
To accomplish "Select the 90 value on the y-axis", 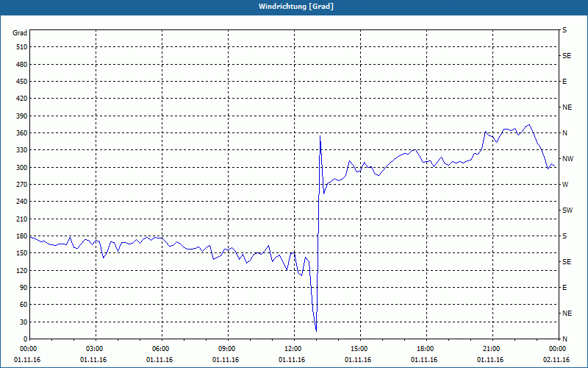I will click(x=24, y=288).
